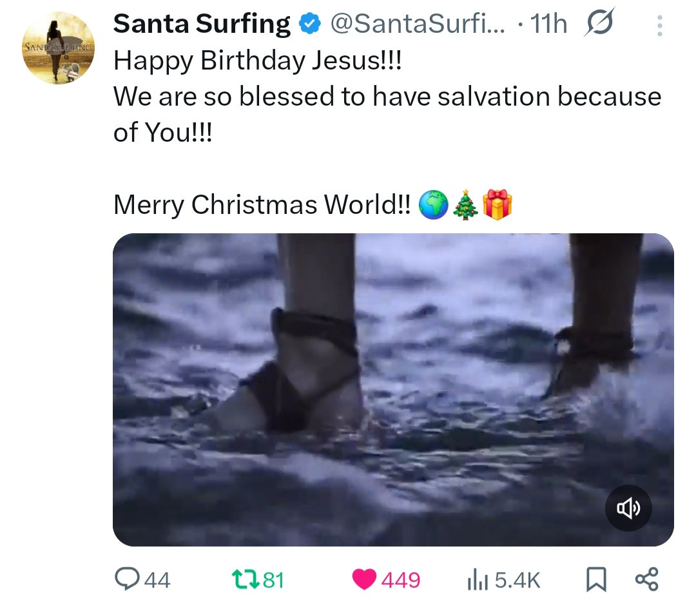Unlike the post with the pink heart

(365, 580)
